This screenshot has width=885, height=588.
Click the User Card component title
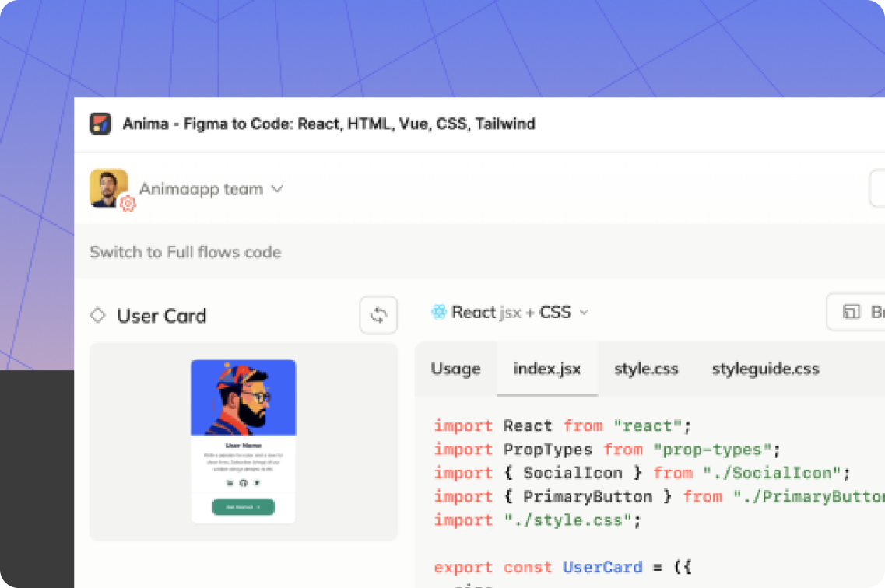click(x=162, y=316)
